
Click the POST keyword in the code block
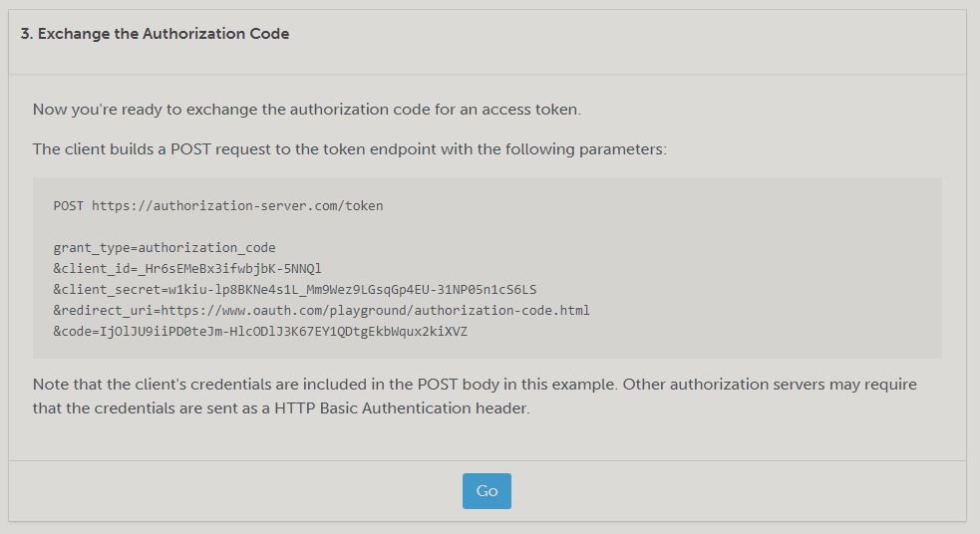[x=69, y=206]
